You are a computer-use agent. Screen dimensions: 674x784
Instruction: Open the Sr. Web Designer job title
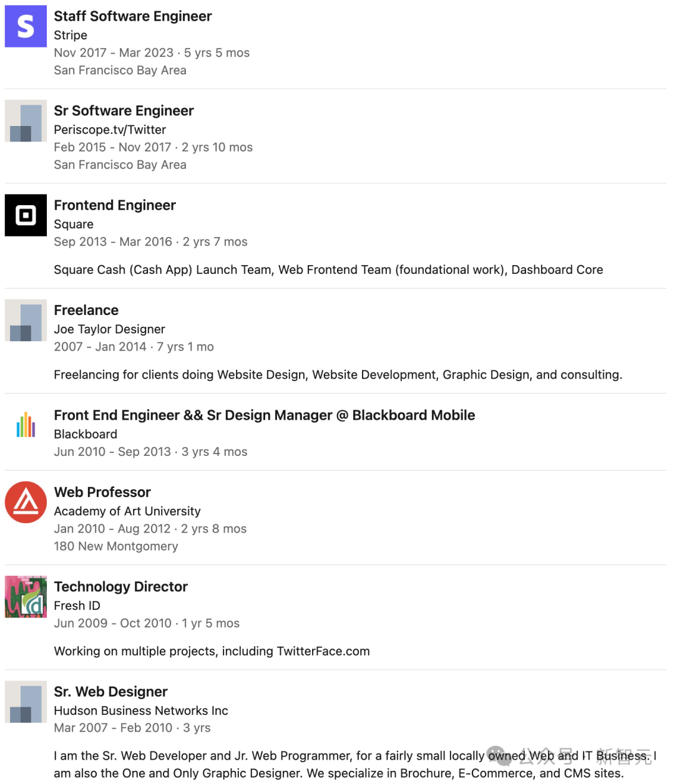point(110,692)
